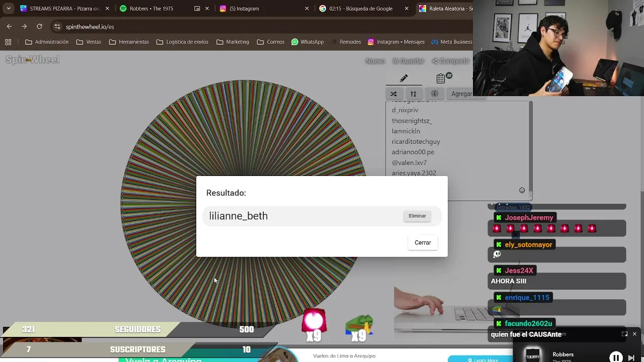The height and width of the screenshot is (362, 644).
Task: Click Nuevo in the wheel header
Action: click(375, 61)
